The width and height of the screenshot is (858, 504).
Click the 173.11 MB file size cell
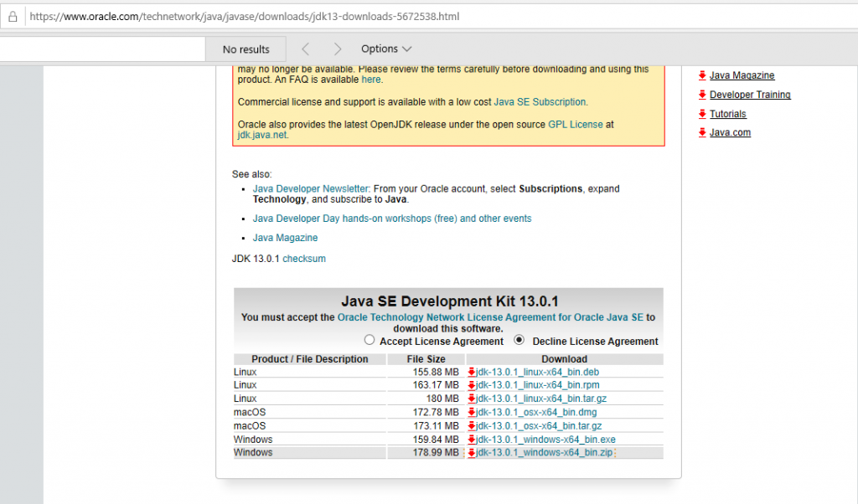click(426, 426)
